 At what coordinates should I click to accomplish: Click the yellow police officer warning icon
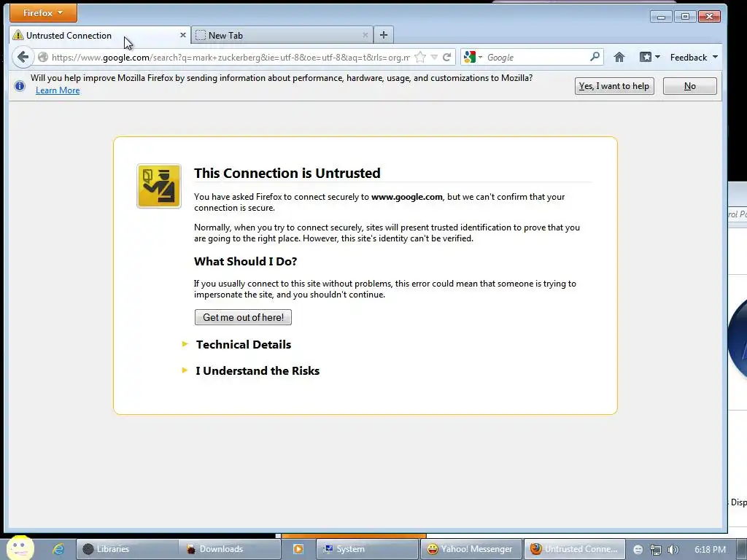pos(158,186)
